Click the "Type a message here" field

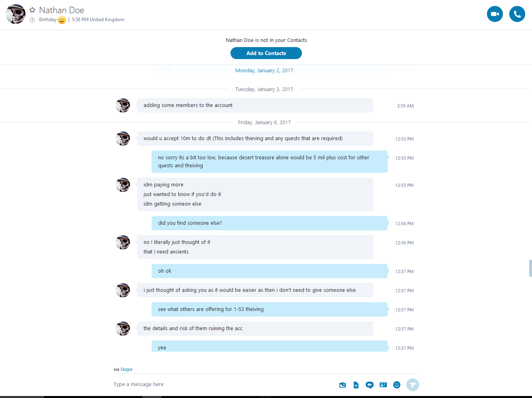point(223,384)
